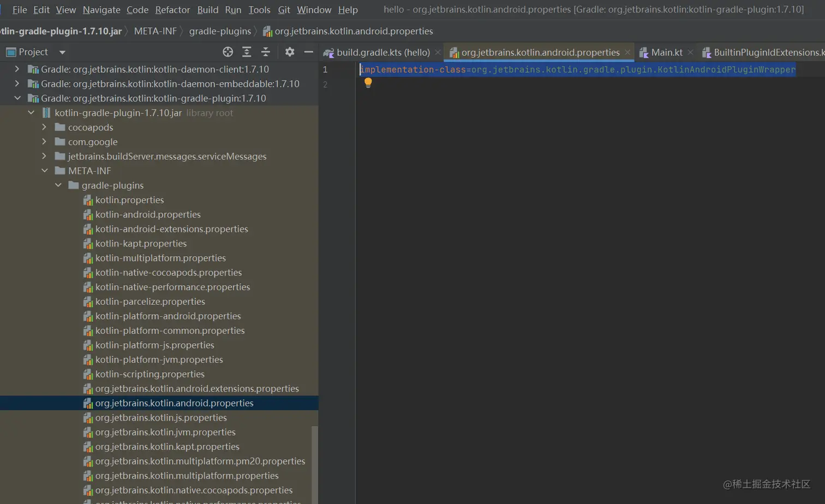Image resolution: width=825 pixels, height=504 pixels.
Task: Click the Project panel vertical scrollbar
Action: [x=314, y=465]
